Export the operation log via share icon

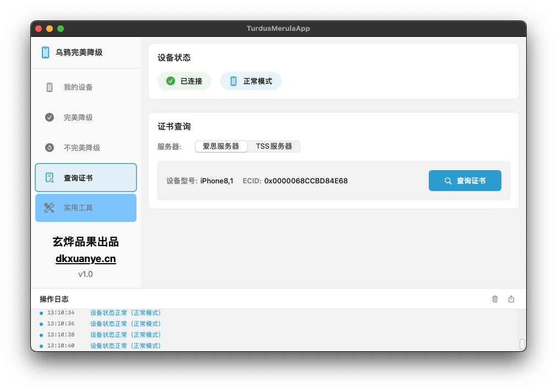click(511, 299)
